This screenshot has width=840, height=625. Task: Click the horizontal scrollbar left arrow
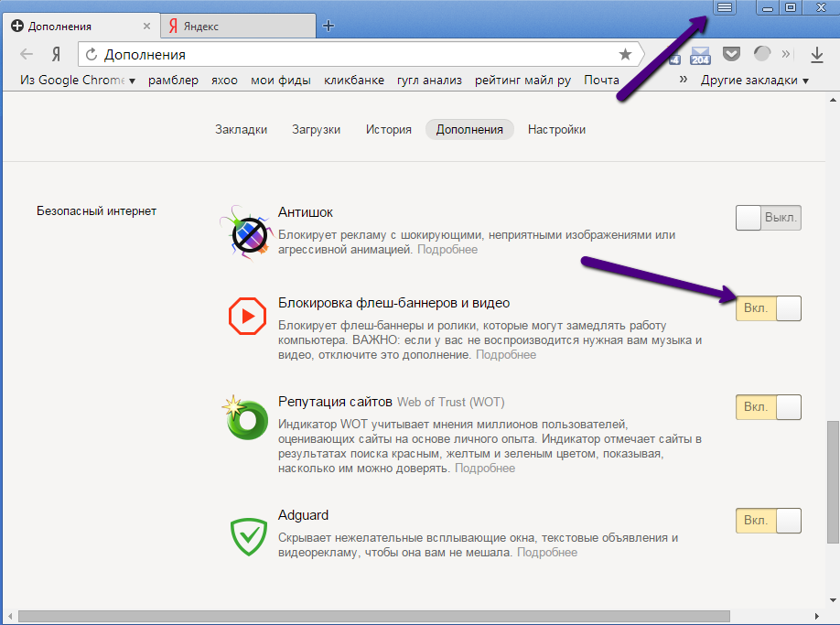pos(11,616)
